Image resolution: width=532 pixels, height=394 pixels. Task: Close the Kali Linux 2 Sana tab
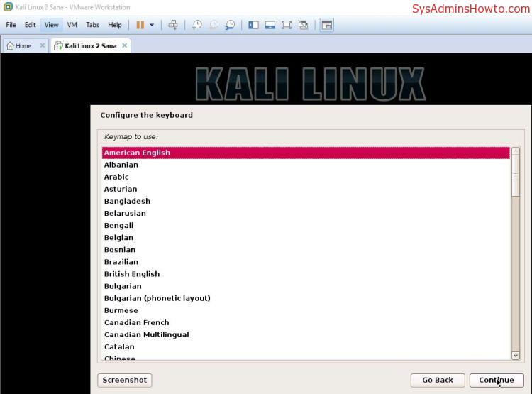pos(125,45)
